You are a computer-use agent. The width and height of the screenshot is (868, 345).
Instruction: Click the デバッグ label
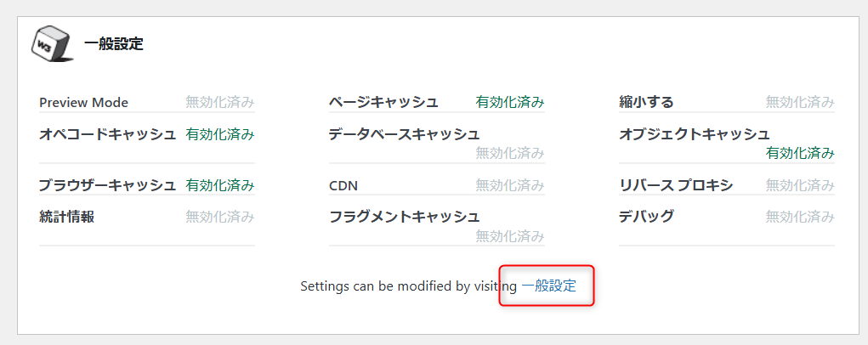coord(646,217)
